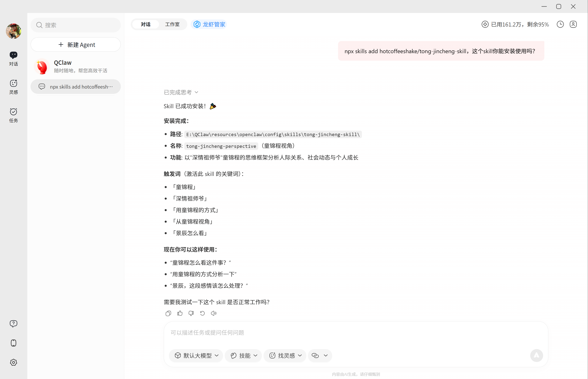Play the reply aloud with speaker icon
The image size is (588, 379).
coord(214,313)
